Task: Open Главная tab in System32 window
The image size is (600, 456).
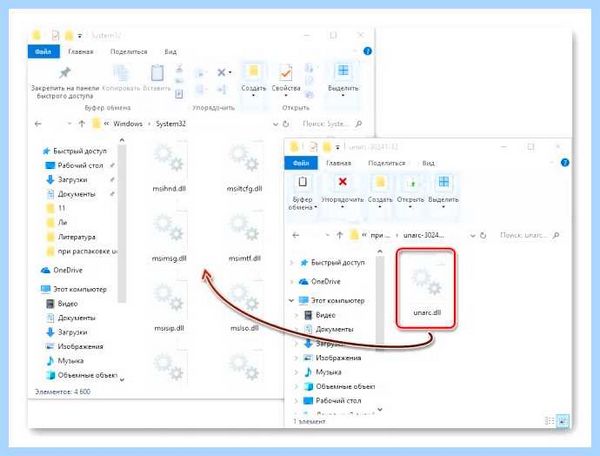Action: coord(80,52)
